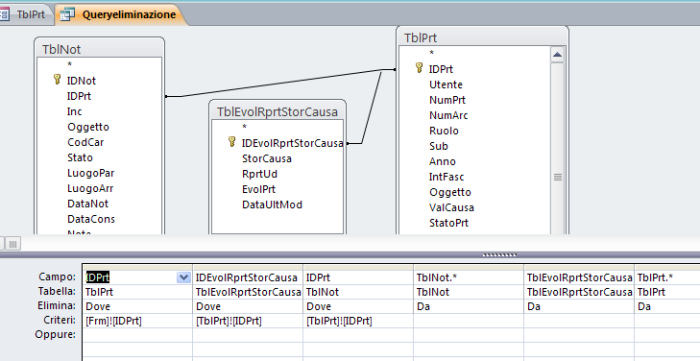
Task: Click the TblPrt field list scrollbar thumb
Action: [x=557, y=177]
